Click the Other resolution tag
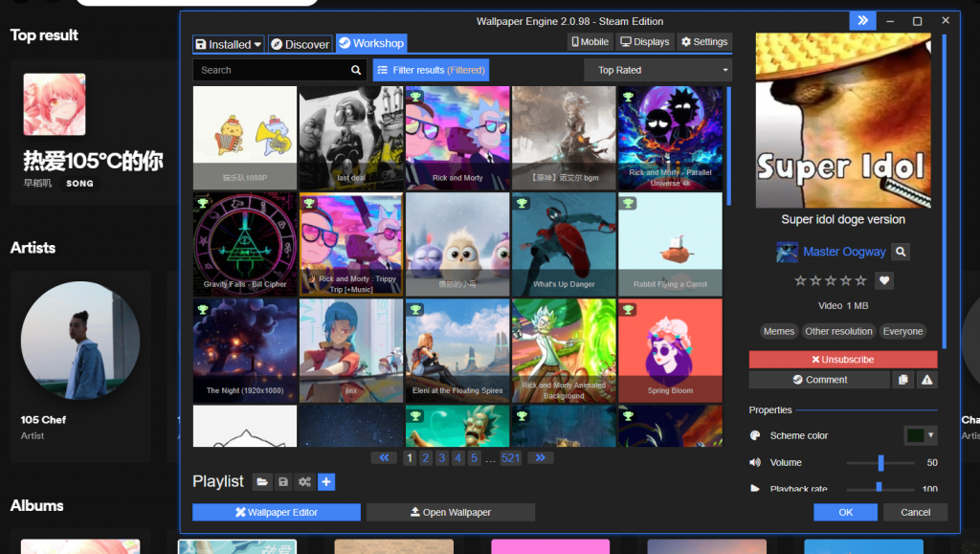 click(838, 331)
